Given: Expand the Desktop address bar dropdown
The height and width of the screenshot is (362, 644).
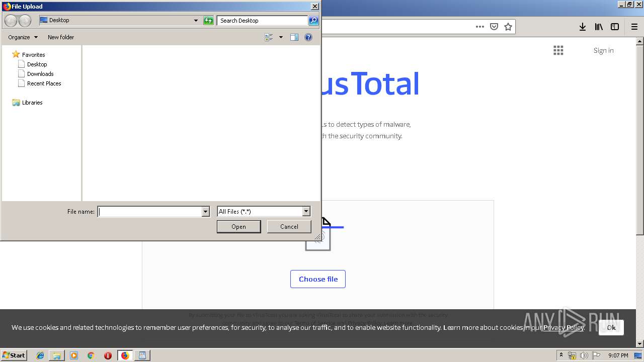Looking at the screenshot, I should click(x=196, y=21).
